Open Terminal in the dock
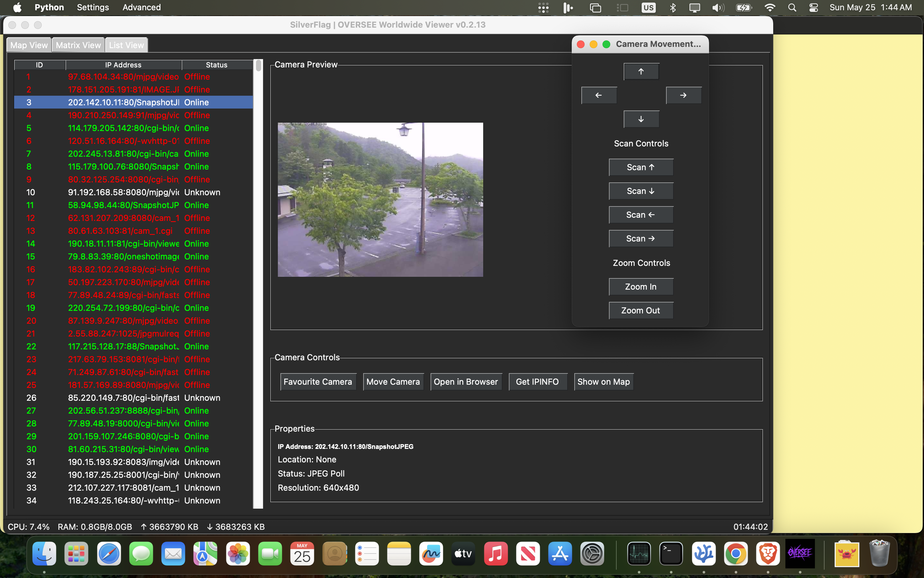The image size is (924, 578). (671, 554)
